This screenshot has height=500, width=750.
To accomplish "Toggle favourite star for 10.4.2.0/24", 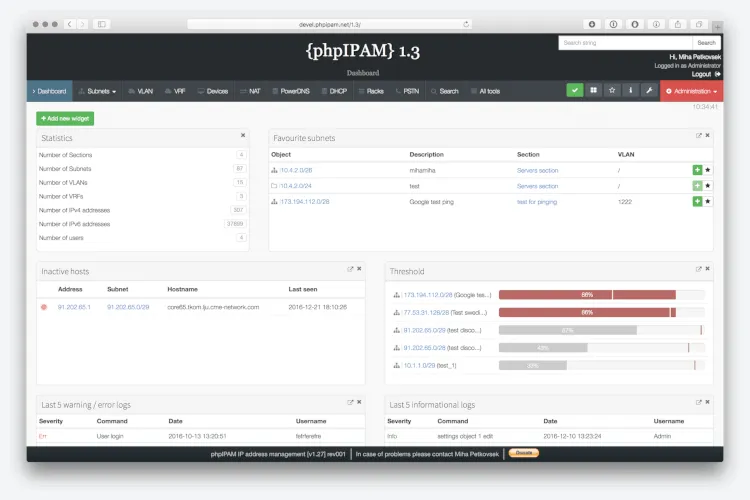I will point(708,186).
